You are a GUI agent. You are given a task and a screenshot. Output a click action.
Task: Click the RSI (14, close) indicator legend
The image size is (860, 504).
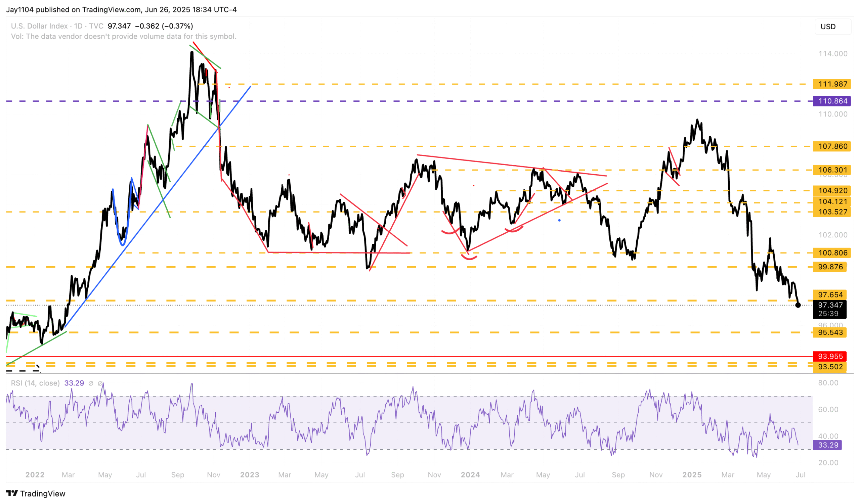[x=35, y=383]
